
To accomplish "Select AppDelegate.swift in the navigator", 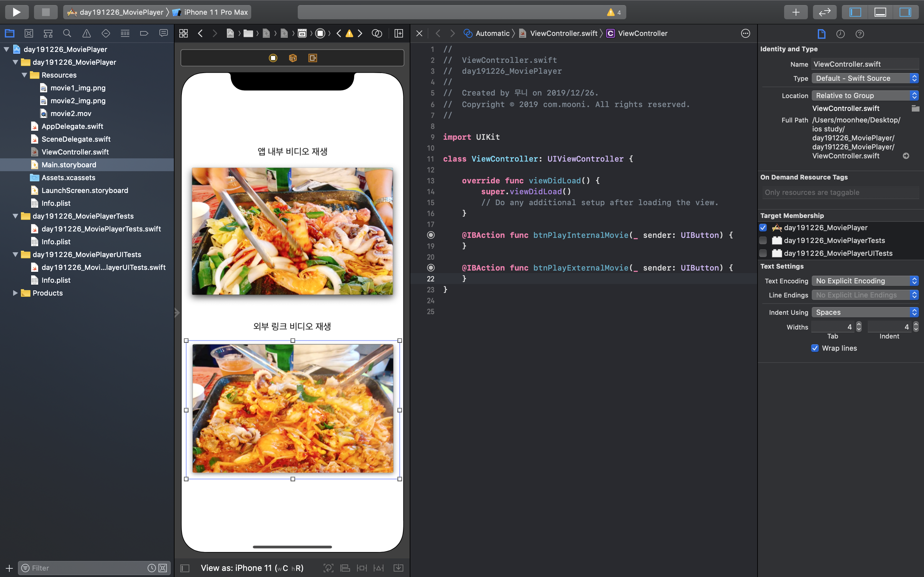I will click(72, 126).
